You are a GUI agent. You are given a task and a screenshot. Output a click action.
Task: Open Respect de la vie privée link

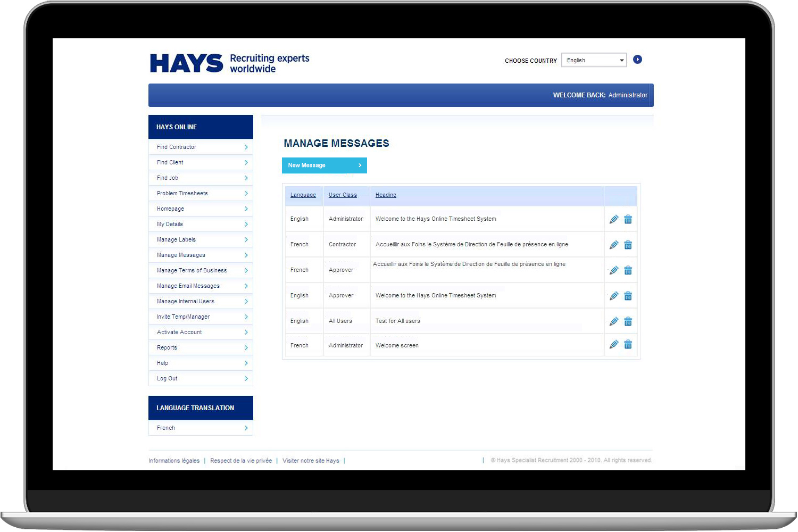click(241, 461)
